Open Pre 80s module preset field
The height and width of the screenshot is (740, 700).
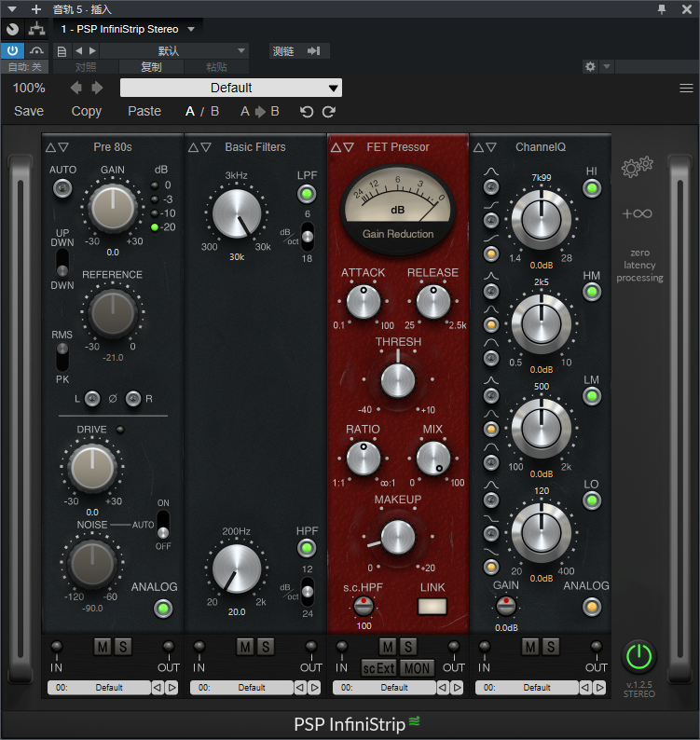[99, 688]
